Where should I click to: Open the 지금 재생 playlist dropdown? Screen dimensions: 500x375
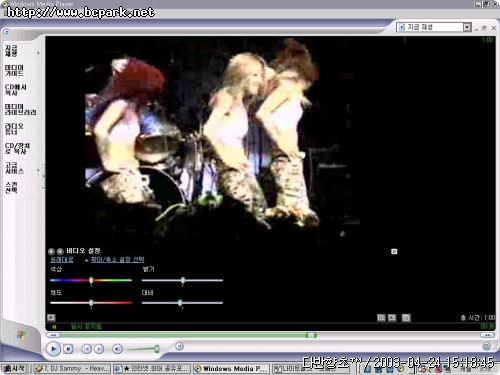pos(433,27)
